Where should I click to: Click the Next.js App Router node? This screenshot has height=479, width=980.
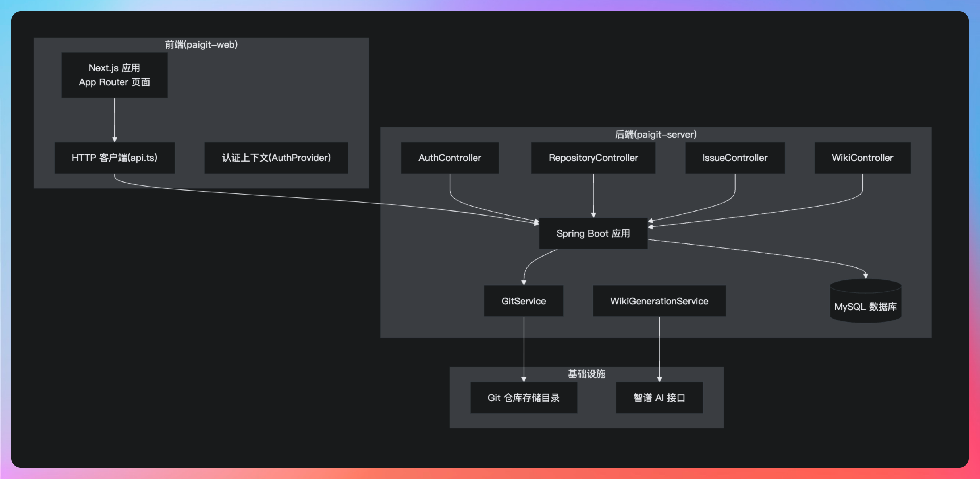114,75
